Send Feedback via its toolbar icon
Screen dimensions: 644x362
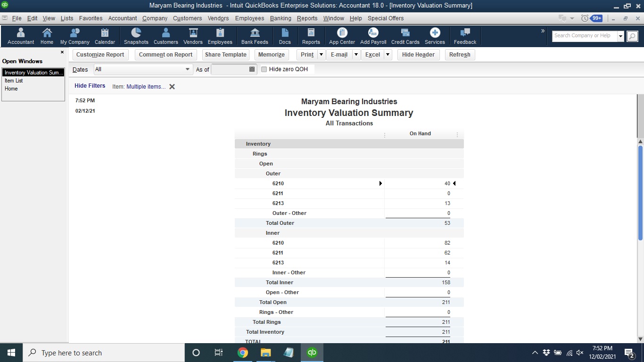pos(464,35)
